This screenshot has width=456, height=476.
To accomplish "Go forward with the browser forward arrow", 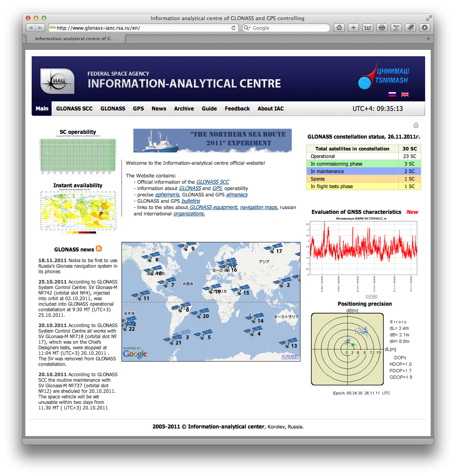I will (x=40, y=28).
